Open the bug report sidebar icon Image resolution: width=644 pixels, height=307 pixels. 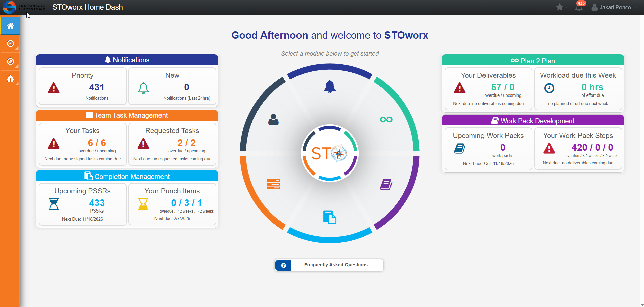(x=10, y=79)
